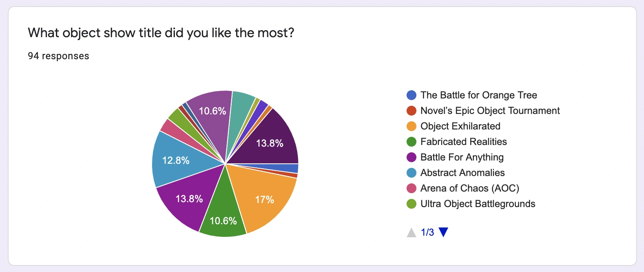This screenshot has width=644, height=272.
Task: Click the Fabricated Realities legend label
Action: point(463,142)
